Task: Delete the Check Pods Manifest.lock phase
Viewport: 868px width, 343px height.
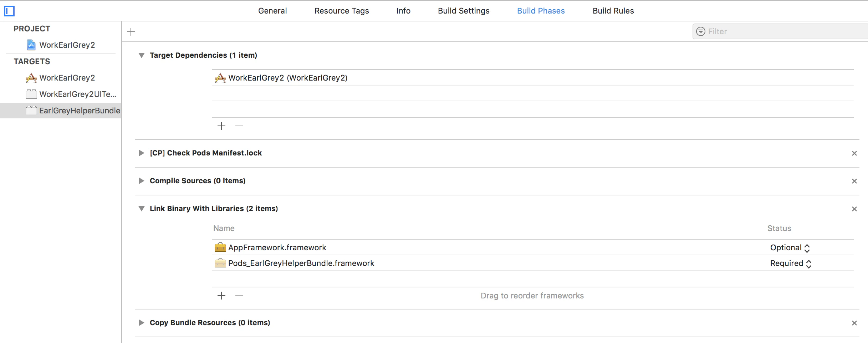Action: click(x=854, y=153)
